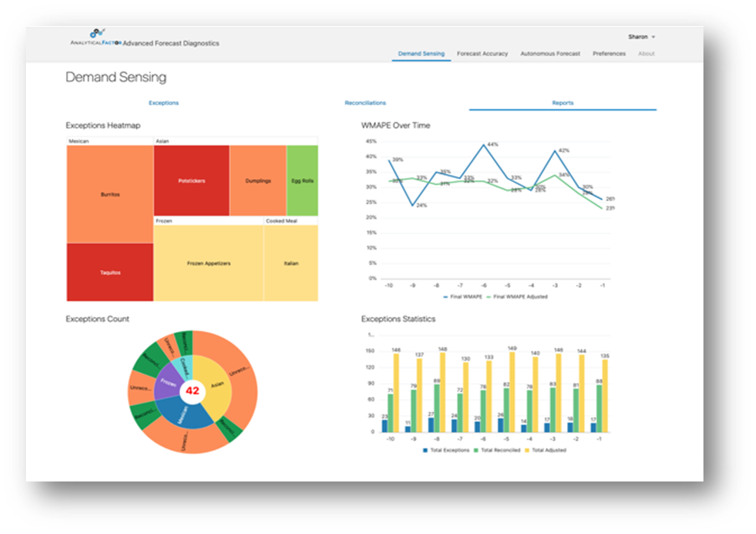
Task: Switch to Demand Sensing tab
Action: (x=421, y=54)
